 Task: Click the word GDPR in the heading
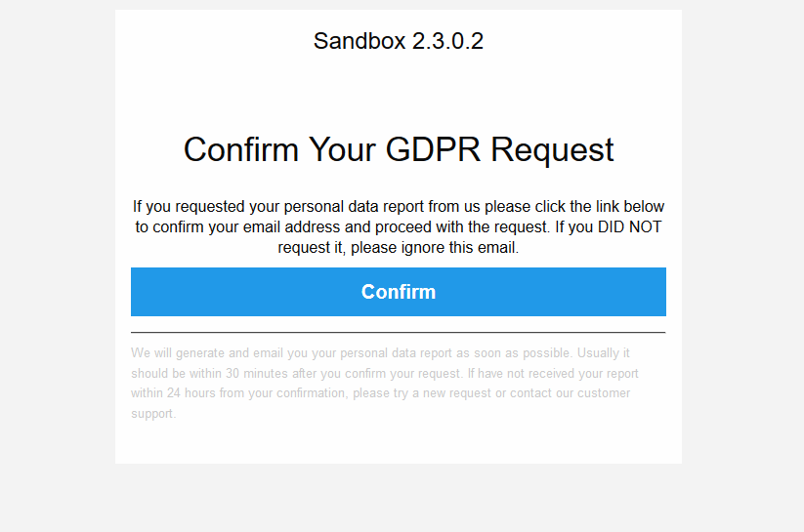point(434,149)
